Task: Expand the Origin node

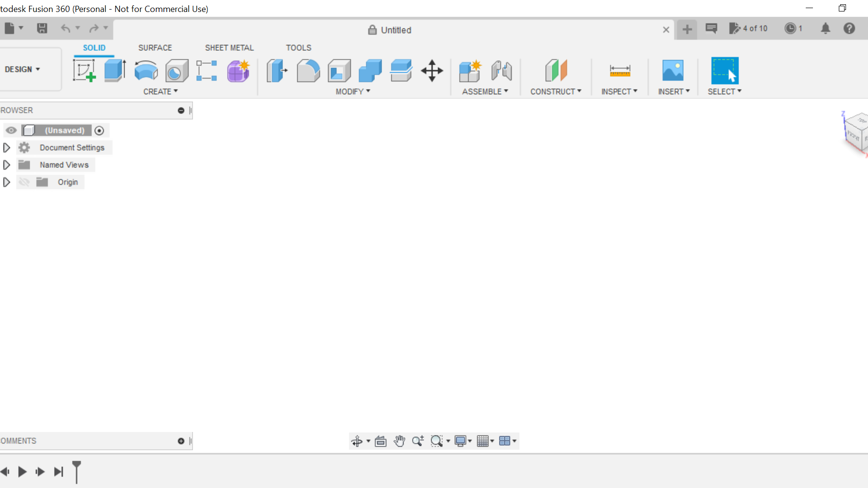Action: [x=7, y=182]
